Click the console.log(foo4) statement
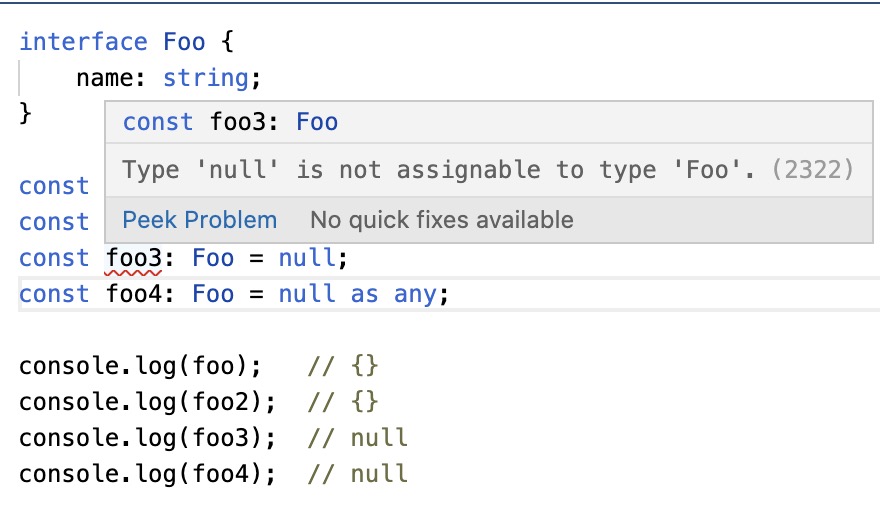880x510 pixels. (x=148, y=474)
